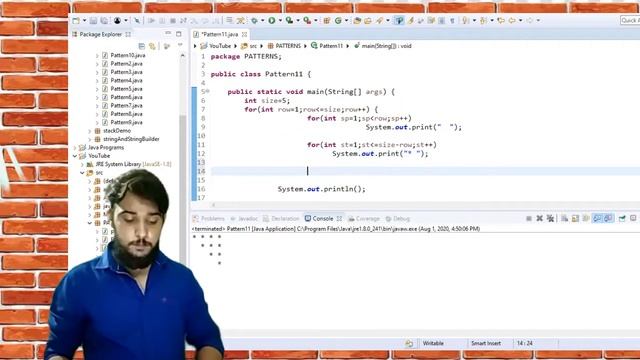
Task: Click Collapse All in Package Explorer
Action: pos(142,46)
